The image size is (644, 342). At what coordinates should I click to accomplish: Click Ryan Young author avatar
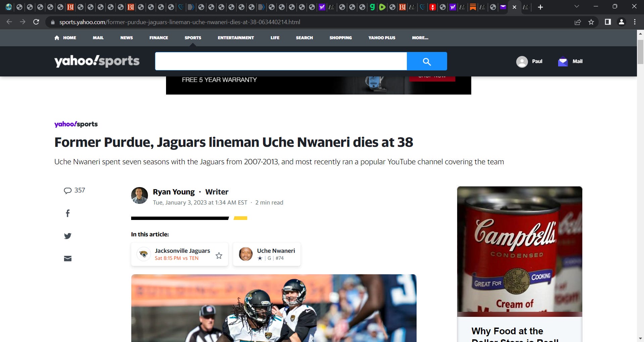[x=140, y=195]
